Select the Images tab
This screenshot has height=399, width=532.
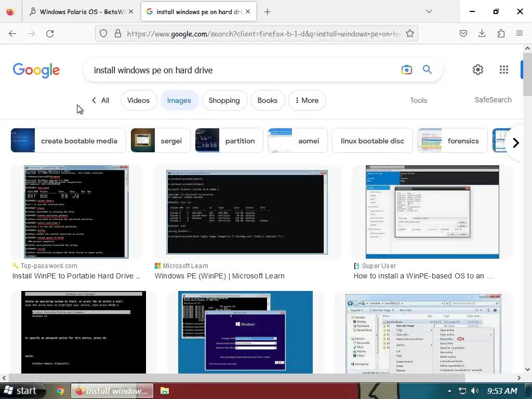pos(179,100)
